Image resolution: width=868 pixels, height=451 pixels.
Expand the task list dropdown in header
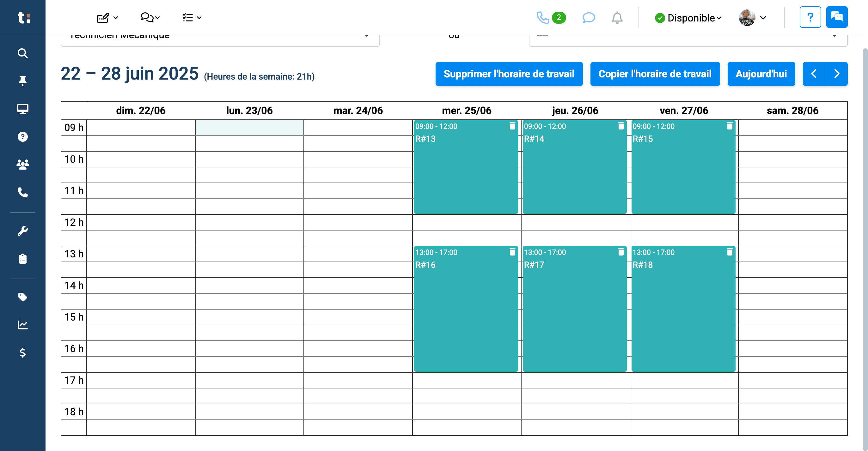pos(192,17)
